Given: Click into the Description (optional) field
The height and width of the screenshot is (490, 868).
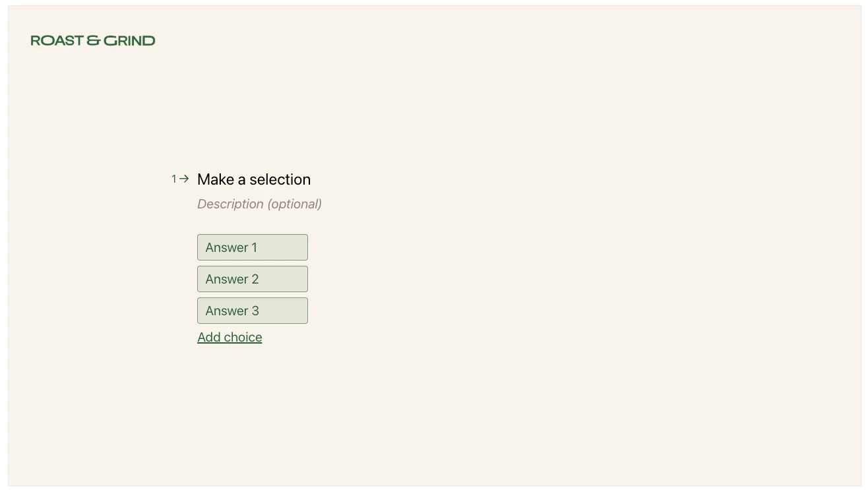Looking at the screenshot, I should (x=259, y=204).
